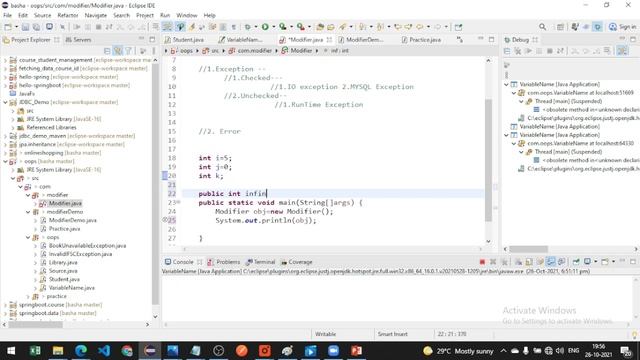Click the Remove Launch icon next to Terminate in the Console
Screen dimensions: 640x360
(493, 262)
